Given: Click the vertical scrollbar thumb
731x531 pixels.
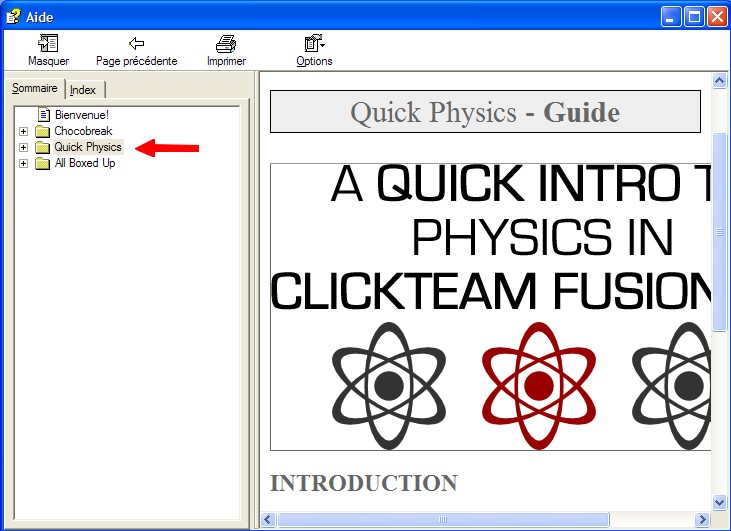Looking at the screenshot, I should tap(719, 232).
